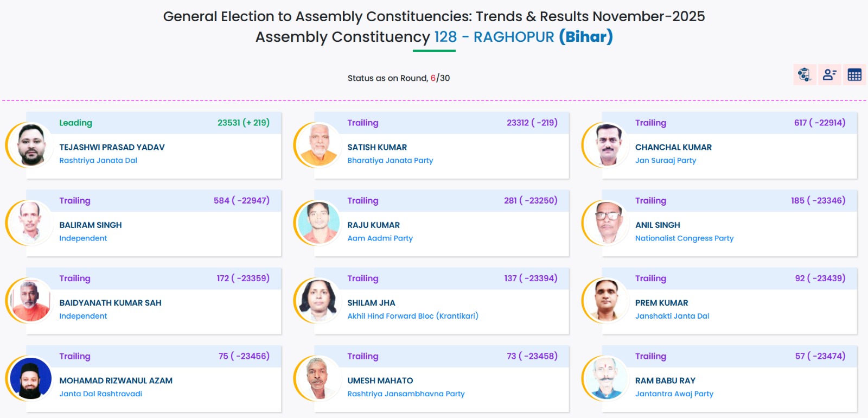The width and height of the screenshot is (868, 418).
Task: Click Raju Kumar's portrait thumbnail
Action: click(x=318, y=223)
